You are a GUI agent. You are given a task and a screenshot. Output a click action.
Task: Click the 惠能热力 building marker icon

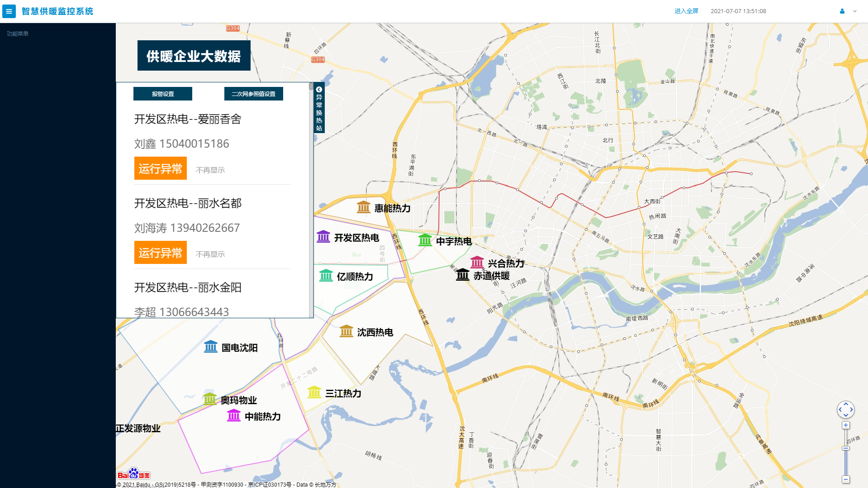coord(363,207)
